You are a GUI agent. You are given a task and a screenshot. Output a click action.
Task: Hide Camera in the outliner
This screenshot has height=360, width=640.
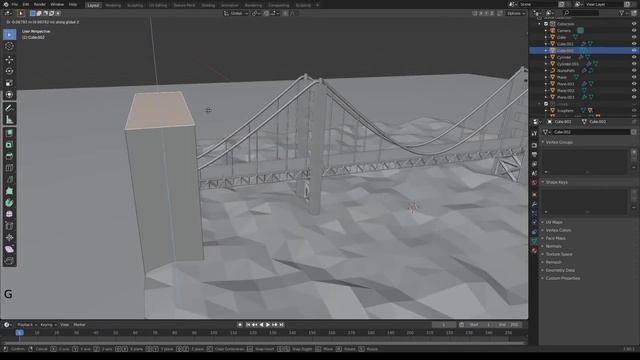click(x=634, y=31)
